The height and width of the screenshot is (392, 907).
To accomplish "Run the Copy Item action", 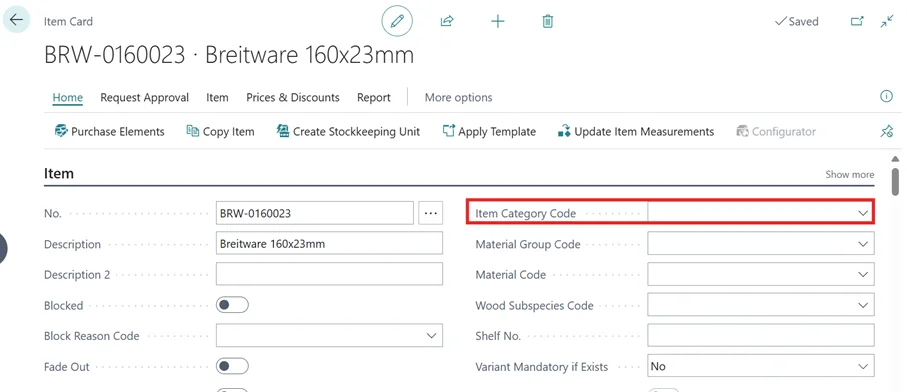I will coord(220,132).
